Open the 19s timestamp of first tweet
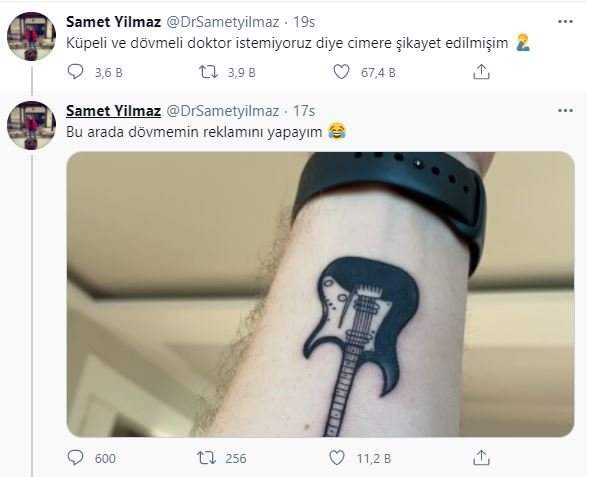Screen dimensions: 600x477 (x=306, y=22)
